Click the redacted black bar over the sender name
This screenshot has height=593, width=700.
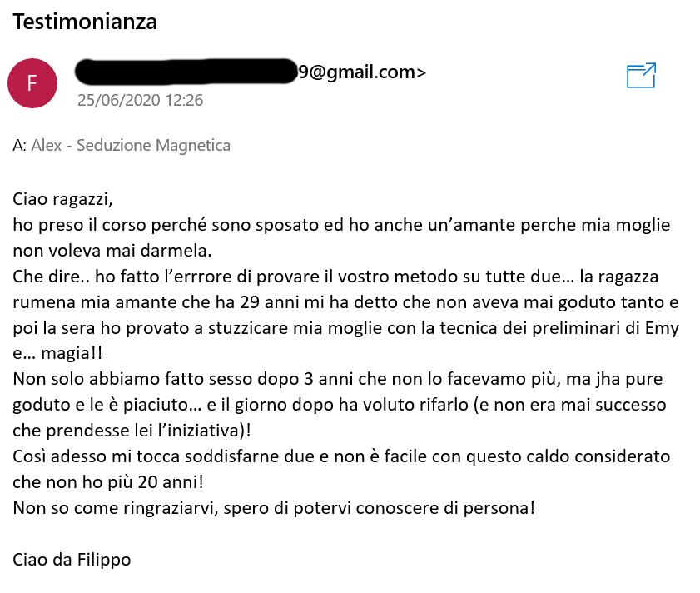click(x=186, y=72)
